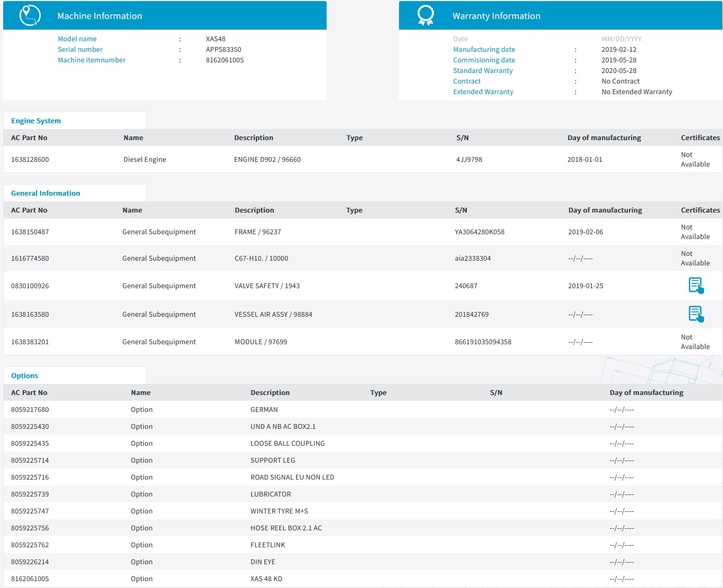Click the Model name label
Image resolution: width=723 pixels, height=588 pixels.
click(x=77, y=39)
